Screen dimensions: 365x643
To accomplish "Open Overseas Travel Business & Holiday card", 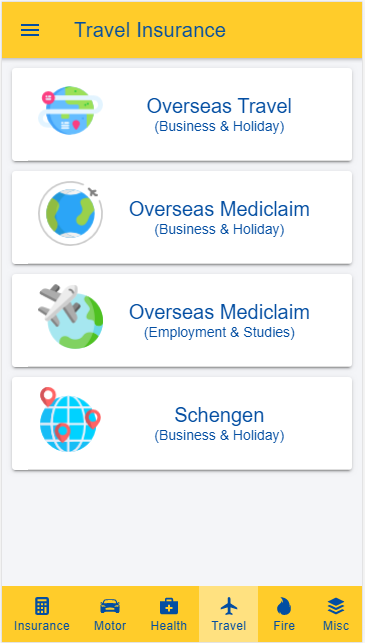I will (182, 114).
